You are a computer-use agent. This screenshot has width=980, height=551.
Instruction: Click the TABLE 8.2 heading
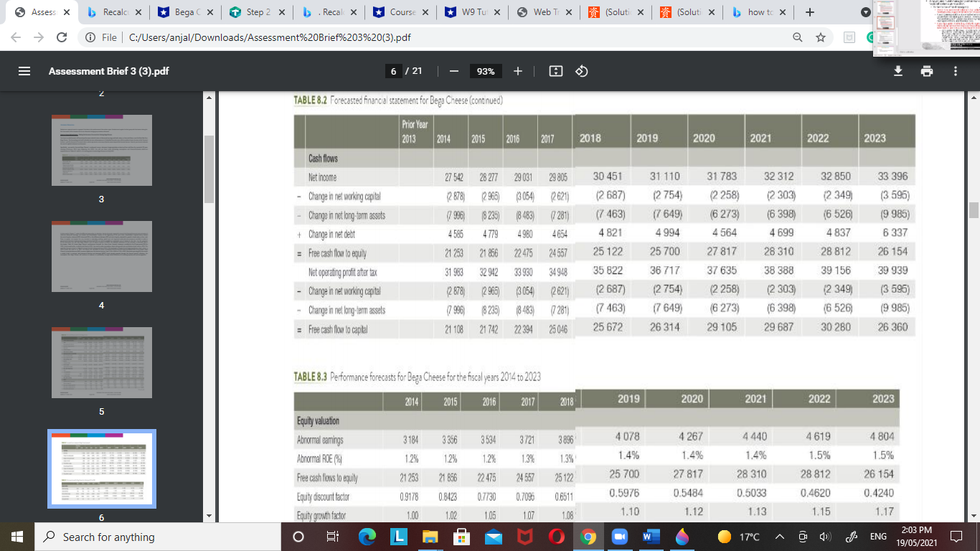click(398, 100)
